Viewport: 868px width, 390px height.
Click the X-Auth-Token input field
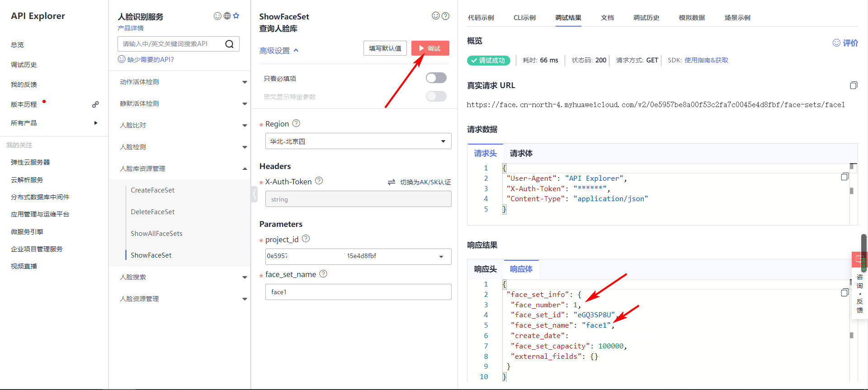pos(358,199)
